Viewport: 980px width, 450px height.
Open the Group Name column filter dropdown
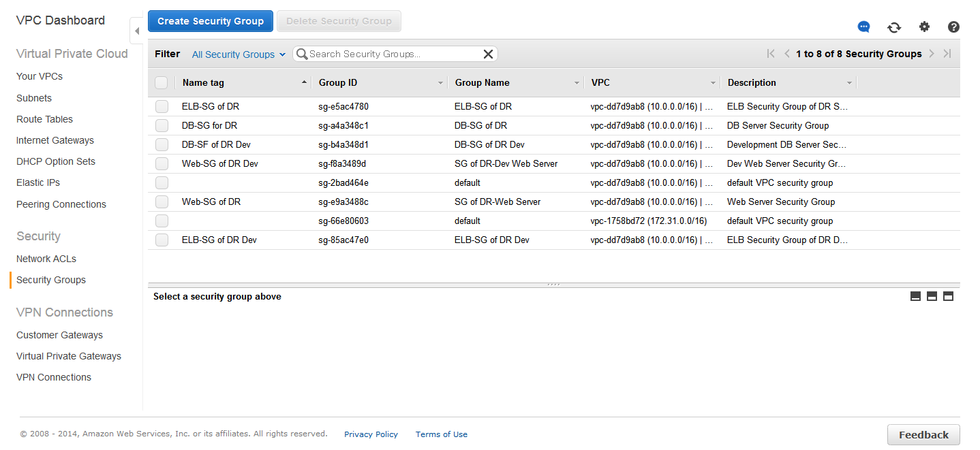pyautogui.click(x=577, y=82)
